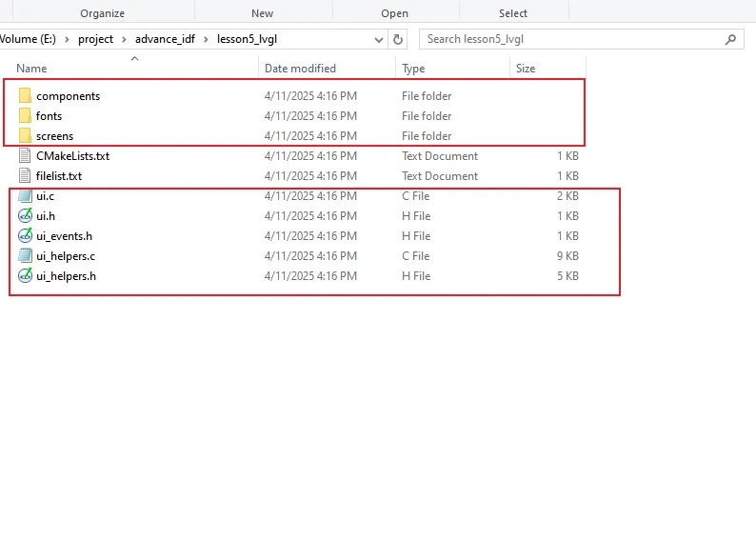Click the Search lesson5_lvgl input field
The width and height of the screenshot is (756, 541).
coord(571,39)
